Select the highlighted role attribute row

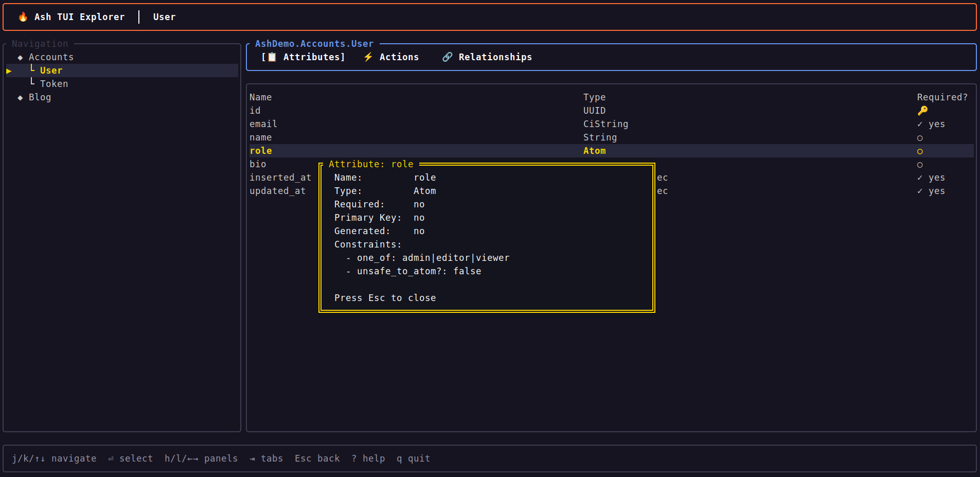(x=611, y=151)
